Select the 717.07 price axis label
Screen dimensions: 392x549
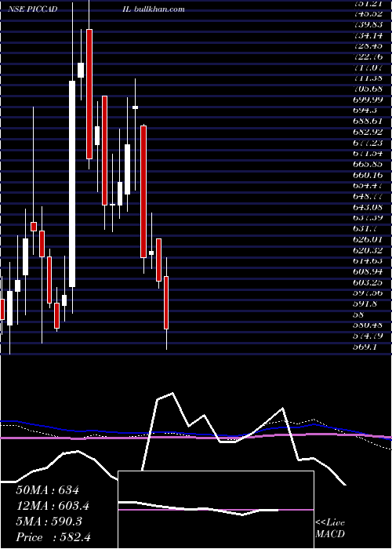coord(368,67)
